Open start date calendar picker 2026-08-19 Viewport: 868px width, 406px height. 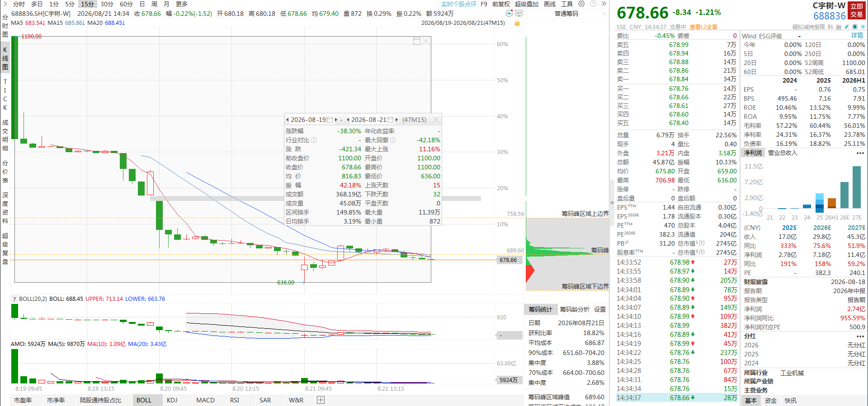[x=330, y=120]
